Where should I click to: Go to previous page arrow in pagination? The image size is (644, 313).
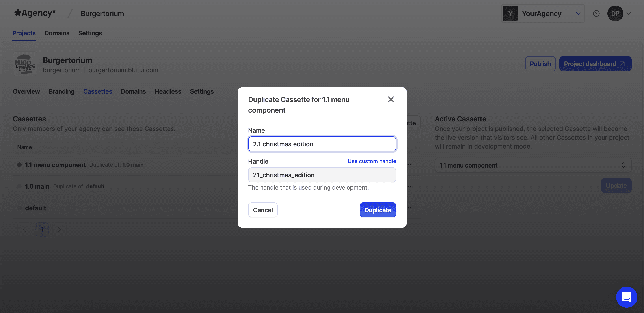(24, 229)
